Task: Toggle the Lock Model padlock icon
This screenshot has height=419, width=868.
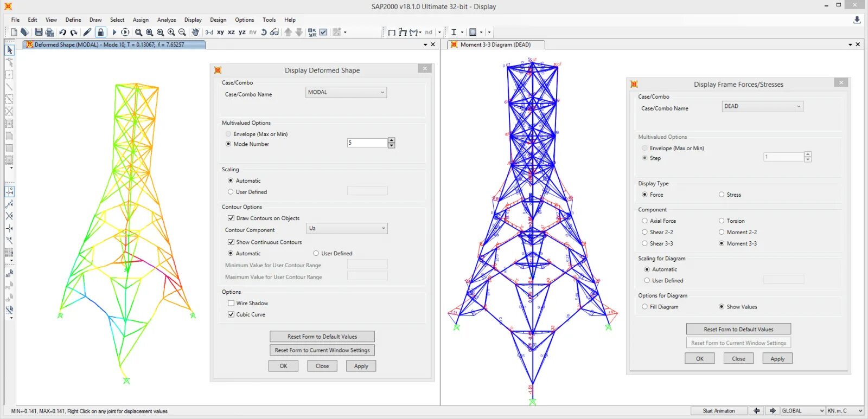Action: [100, 33]
